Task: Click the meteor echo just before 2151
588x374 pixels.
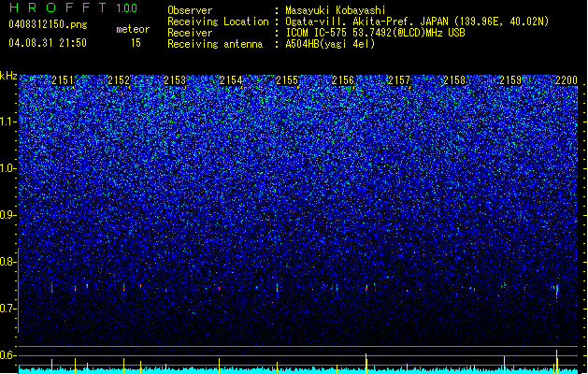Action: [51, 287]
